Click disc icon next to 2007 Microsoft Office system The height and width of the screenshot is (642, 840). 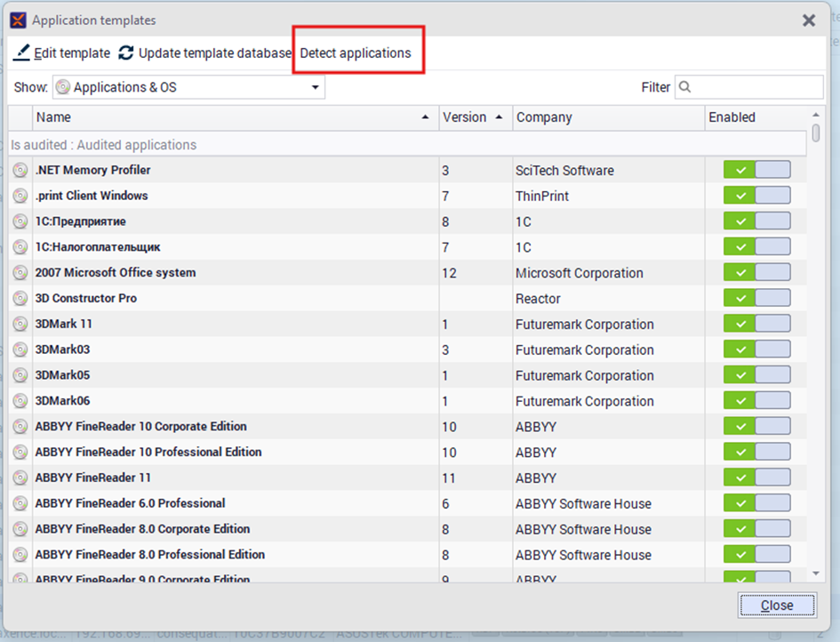point(20,273)
